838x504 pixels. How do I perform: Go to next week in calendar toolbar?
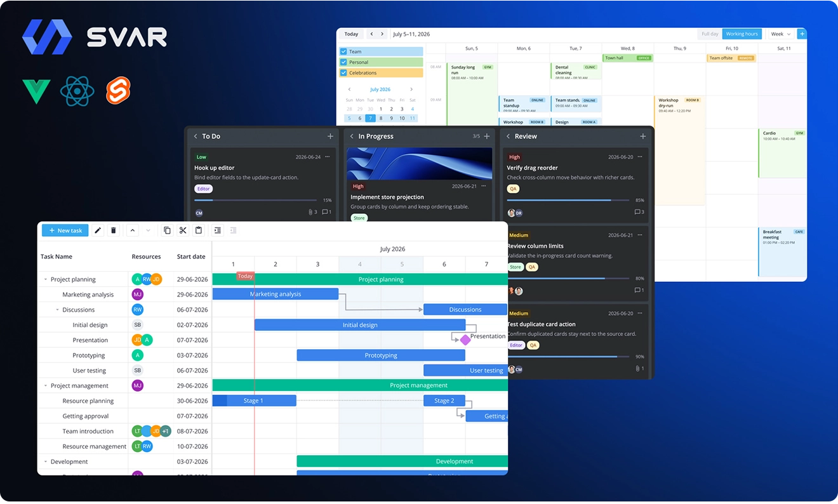[x=383, y=34]
